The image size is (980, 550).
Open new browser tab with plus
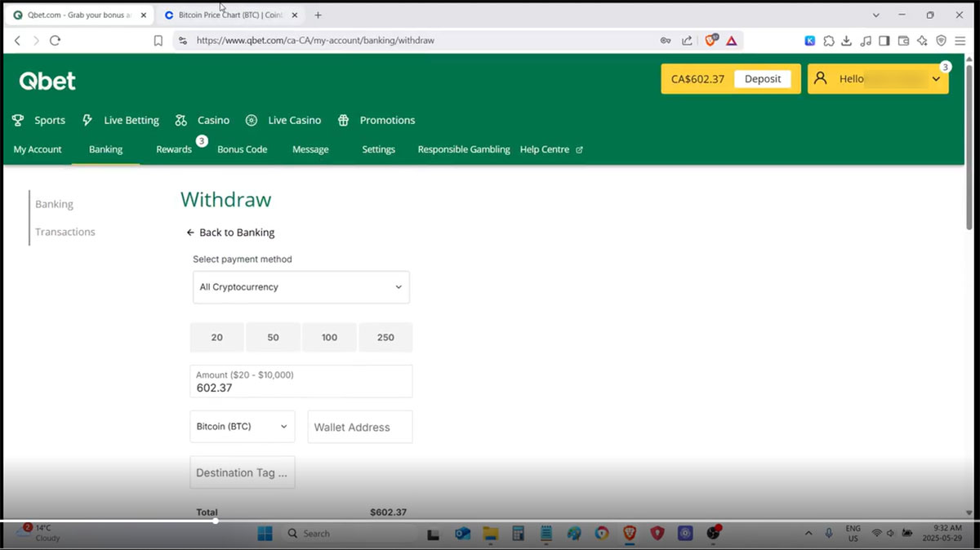(318, 15)
